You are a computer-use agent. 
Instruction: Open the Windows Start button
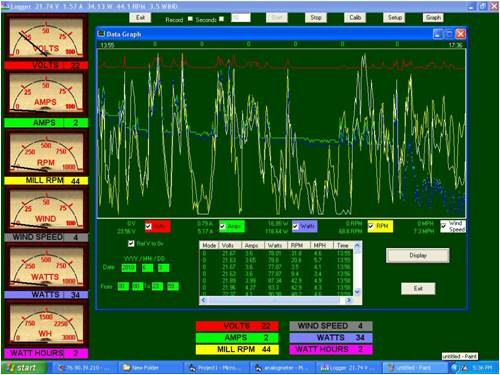point(23,368)
